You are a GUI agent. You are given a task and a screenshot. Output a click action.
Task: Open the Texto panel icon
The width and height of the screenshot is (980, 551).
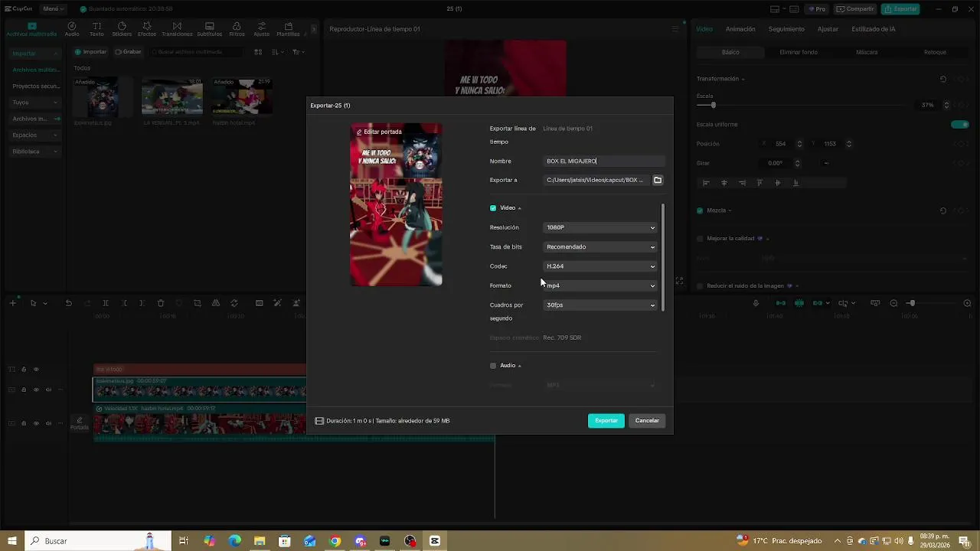tap(96, 29)
